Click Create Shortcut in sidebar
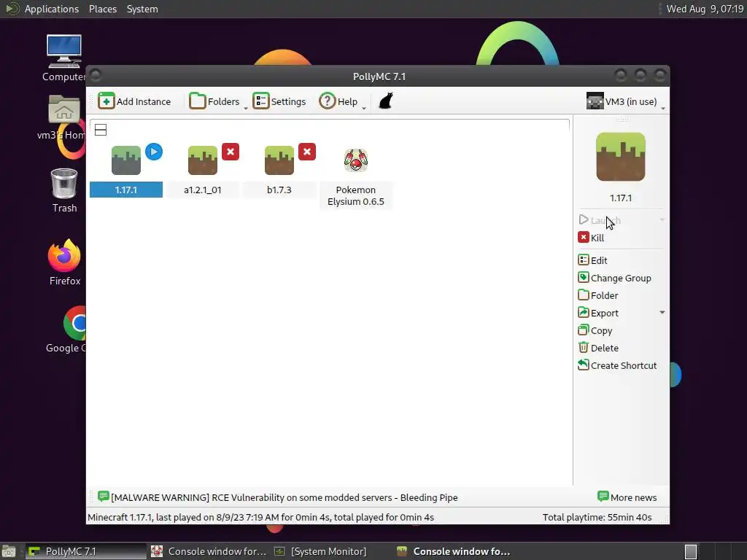This screenshot has height=560, width=747. (x=617, y=366)
